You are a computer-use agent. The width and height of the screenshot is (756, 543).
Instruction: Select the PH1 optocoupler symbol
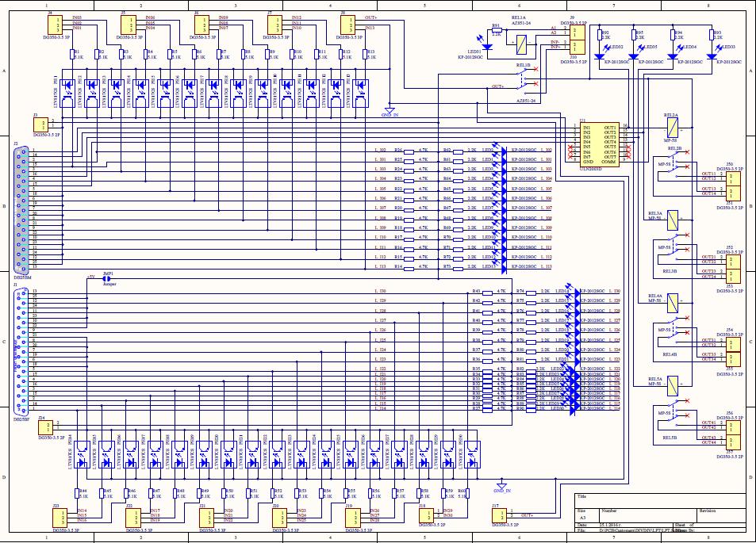68,94
